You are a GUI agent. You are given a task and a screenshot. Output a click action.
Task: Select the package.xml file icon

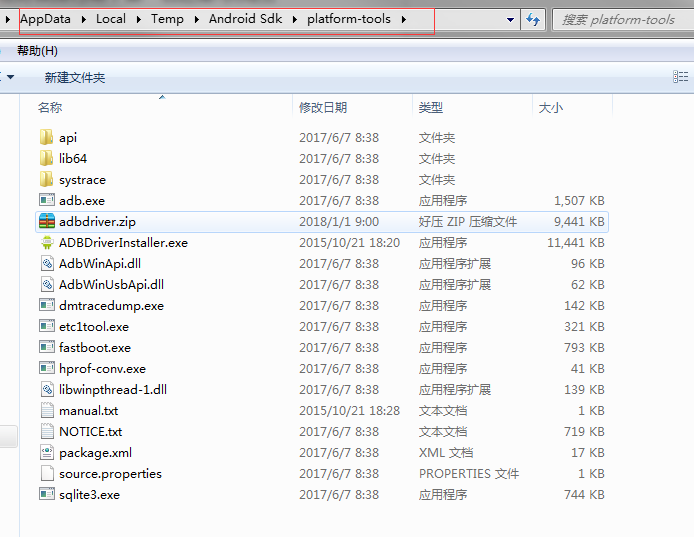pos(47,453)
